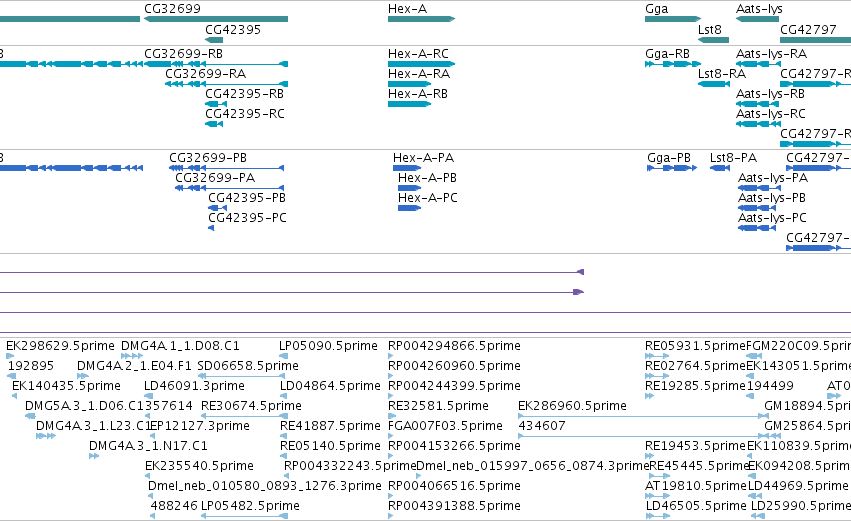Open EST RP004066516.5prime

click(454, 486)
